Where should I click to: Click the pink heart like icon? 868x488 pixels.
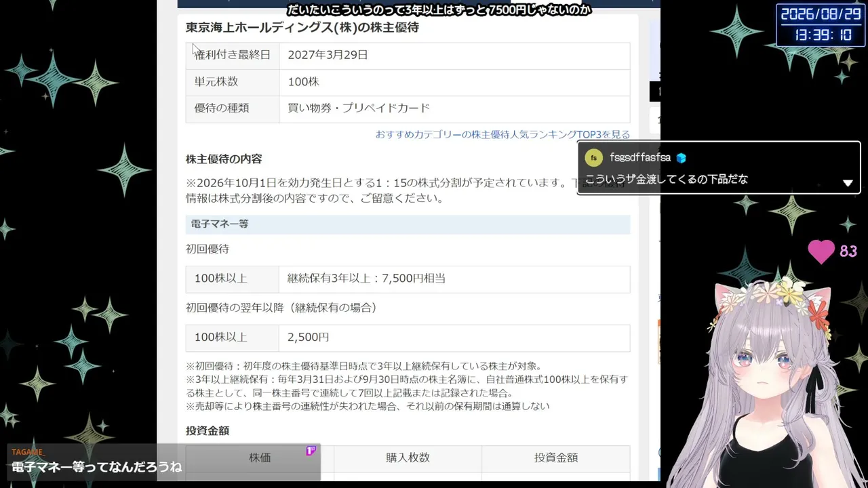(821, 251)
